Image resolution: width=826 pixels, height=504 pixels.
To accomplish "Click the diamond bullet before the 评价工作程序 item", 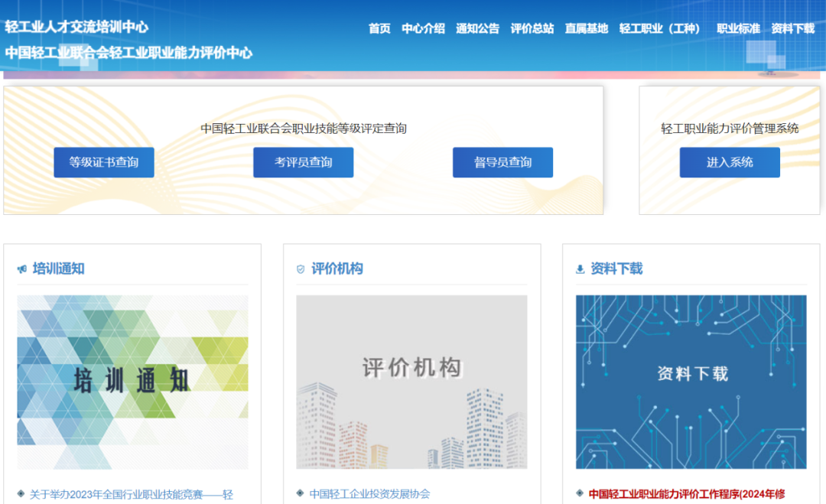I will (x=579, y=493).
